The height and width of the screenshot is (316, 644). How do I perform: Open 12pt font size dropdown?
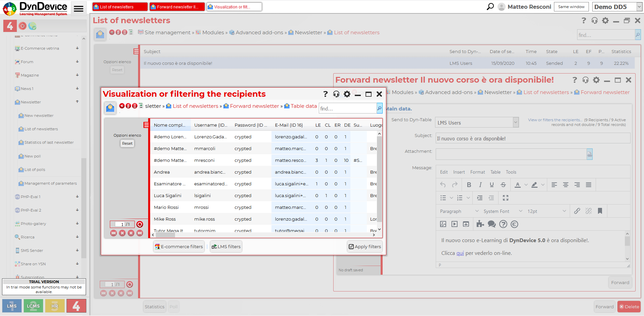(x=547, y=211)
